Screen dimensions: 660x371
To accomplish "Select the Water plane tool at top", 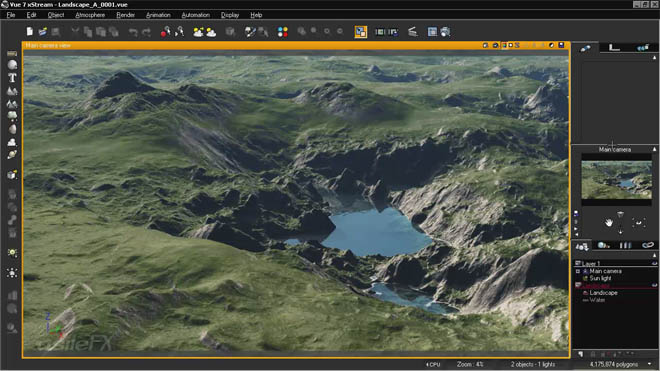I will (12, 53).
